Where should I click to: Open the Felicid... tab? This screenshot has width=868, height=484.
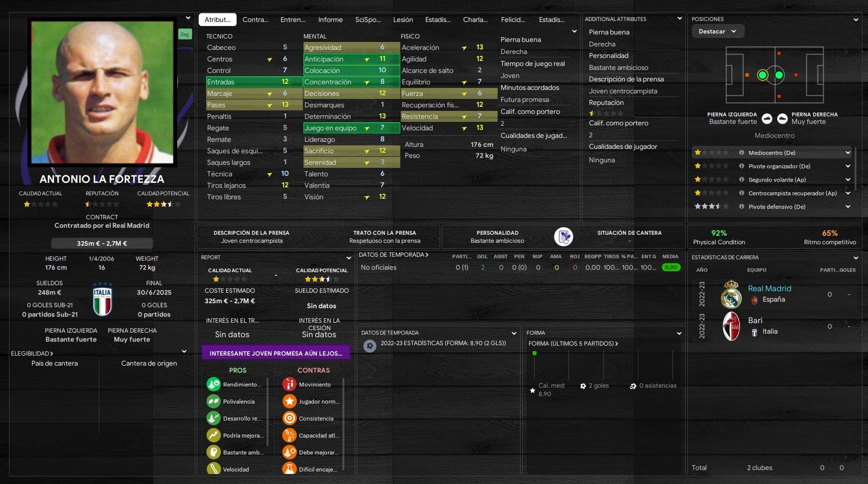(x=513, y=19)
